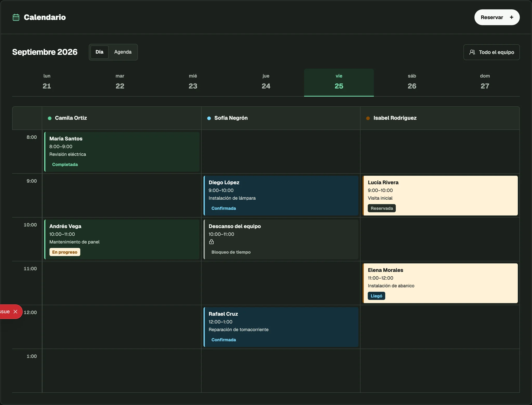Open Andrés Vega appointment card
Screen dimensions: 532x405
coord(122,239)
